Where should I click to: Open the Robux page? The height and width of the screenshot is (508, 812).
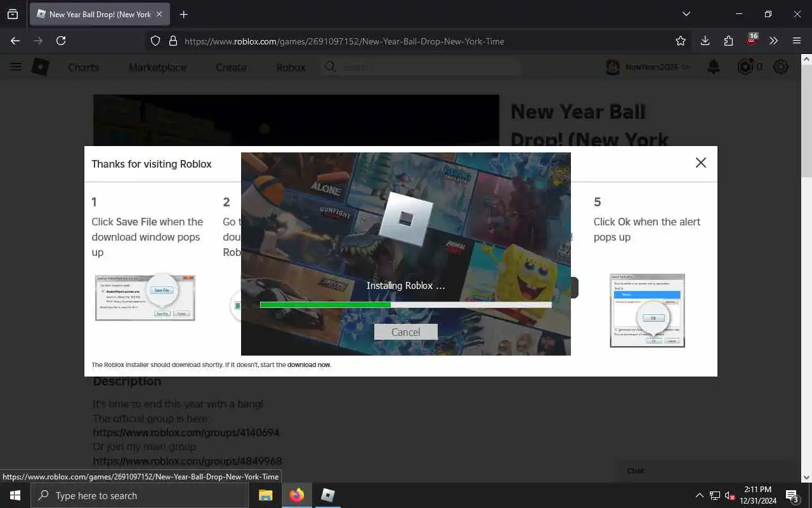(x=291, y=67)
